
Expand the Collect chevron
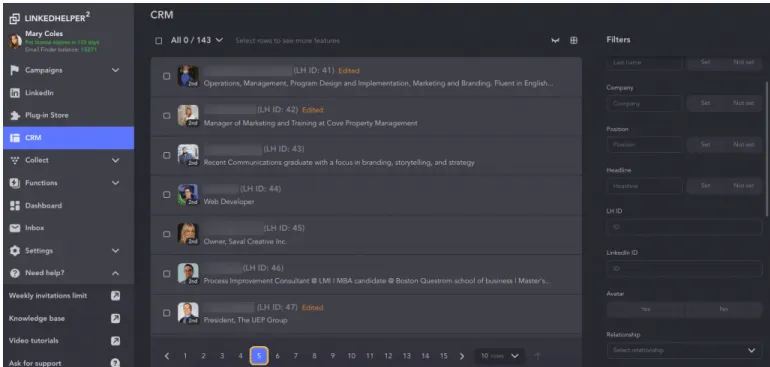coord(115,160)
